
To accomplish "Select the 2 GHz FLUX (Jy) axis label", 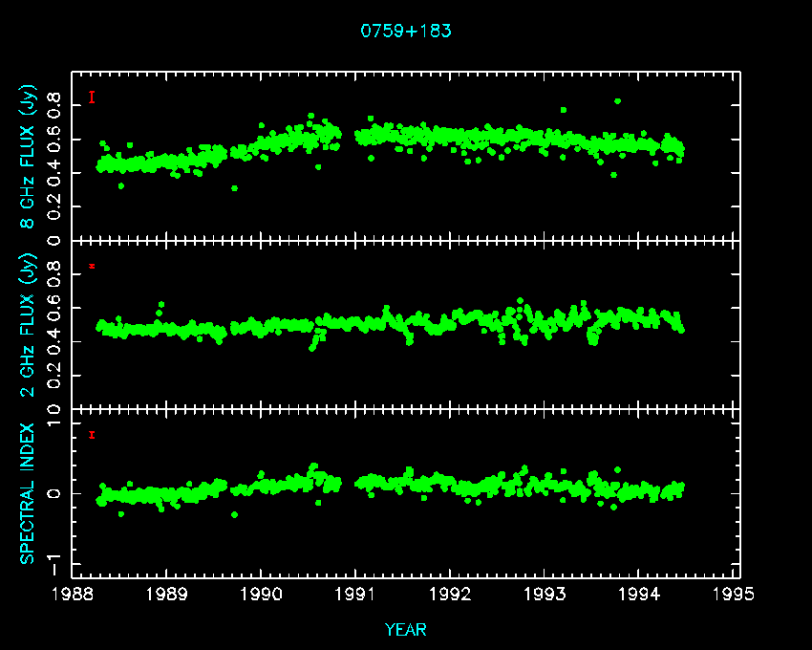I will click(30, 326).
